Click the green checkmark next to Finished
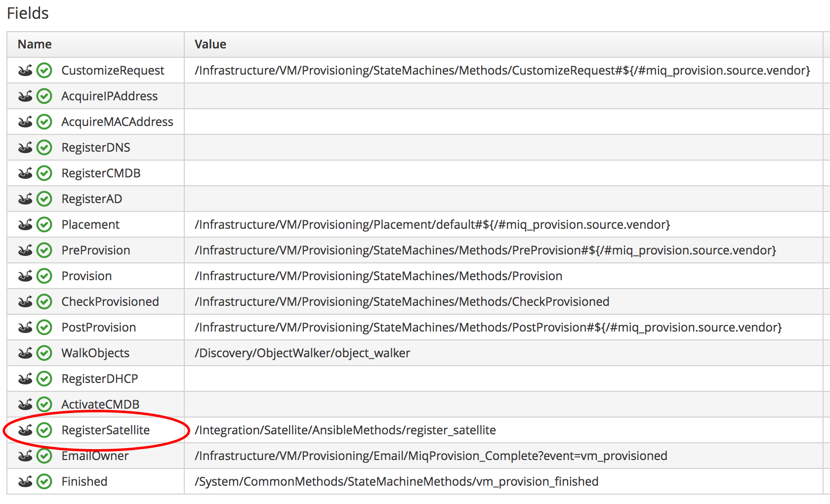Screen dimensions: 830x504 point(44,482)
